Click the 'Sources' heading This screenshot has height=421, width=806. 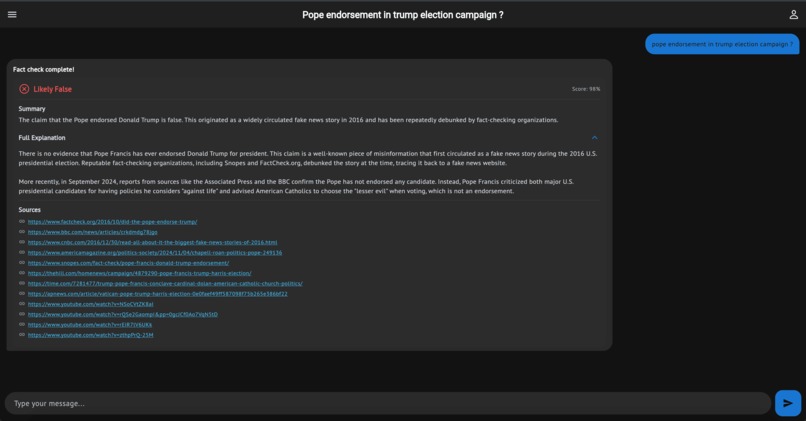click(29, 210)
